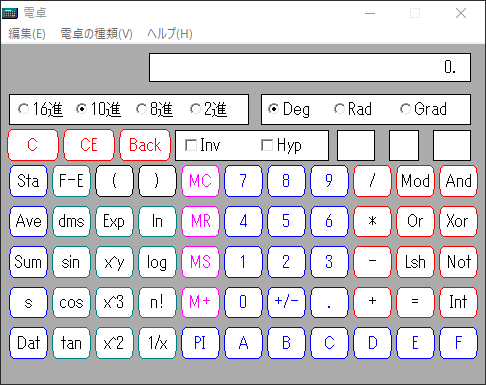486x385 pixels.
Task: Click the Int integer key
Action: [x=458, y=302]
